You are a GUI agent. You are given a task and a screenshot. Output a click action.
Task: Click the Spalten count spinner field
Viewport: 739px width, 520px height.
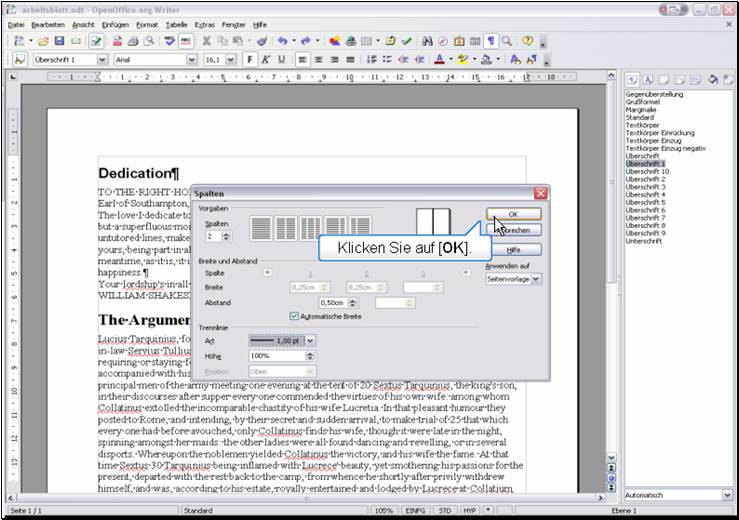point(212,237)
